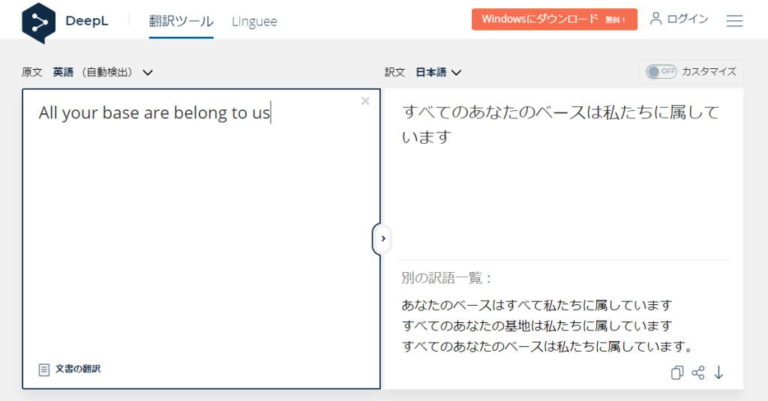Toggle the カスタマイズ OFF switch
This screenshot has width=768, height=401.
661,71
